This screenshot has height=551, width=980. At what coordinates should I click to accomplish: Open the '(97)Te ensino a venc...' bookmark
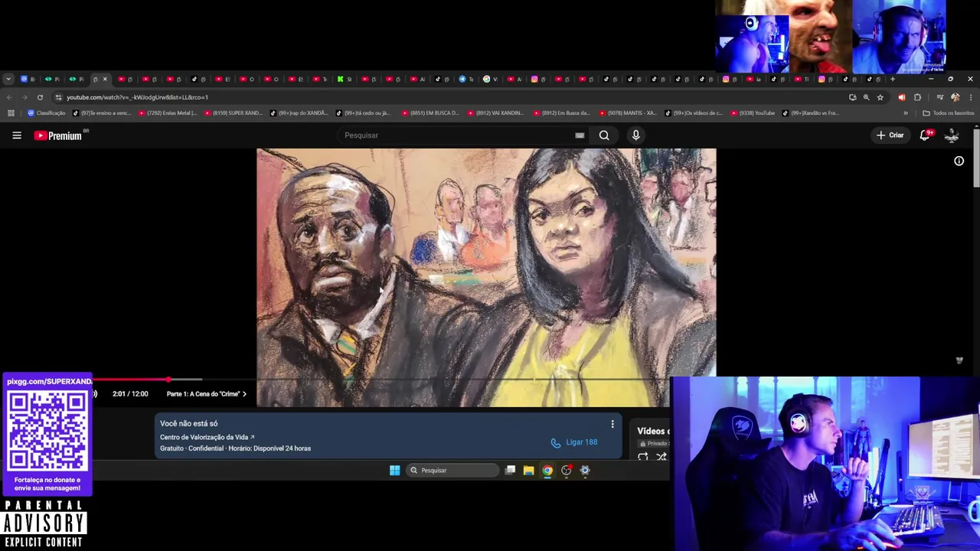point(102,113)
